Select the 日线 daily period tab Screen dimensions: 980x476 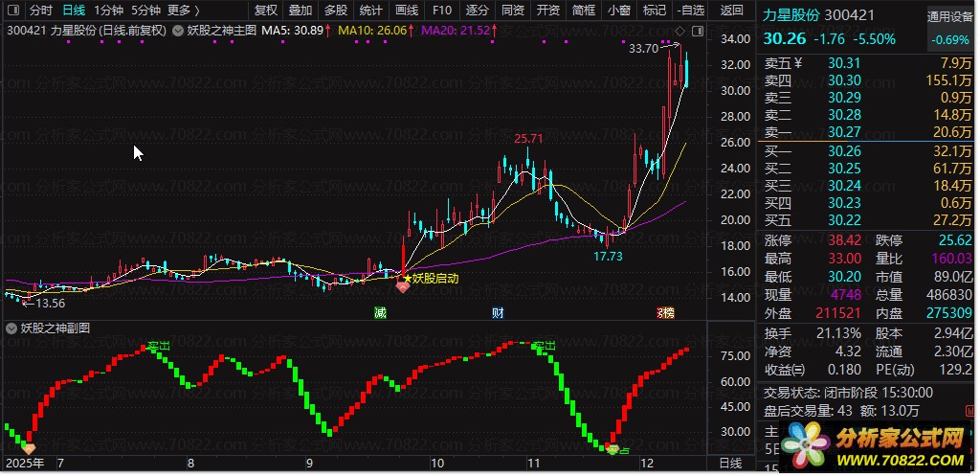tap(74, 10)
